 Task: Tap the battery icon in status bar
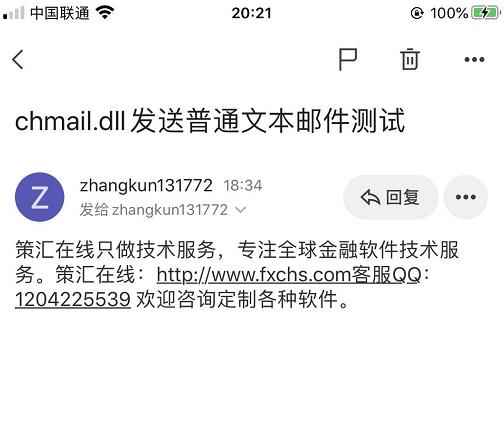[485, 13]
